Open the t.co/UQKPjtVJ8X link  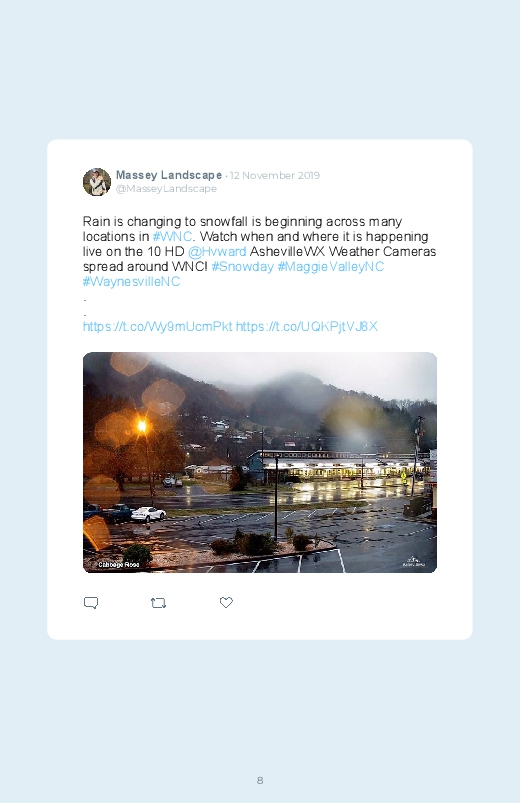[307, 326]
